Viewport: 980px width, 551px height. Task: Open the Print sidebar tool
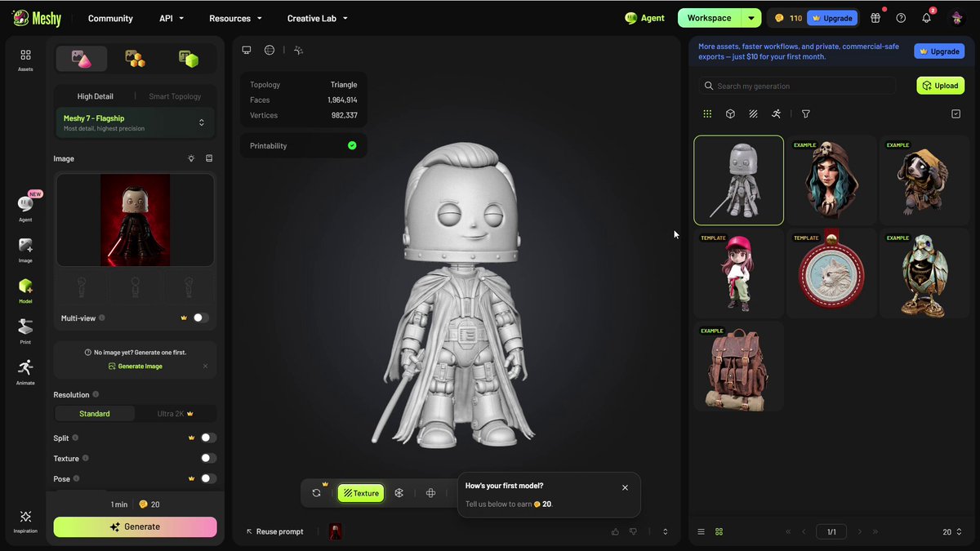(25, 331)
